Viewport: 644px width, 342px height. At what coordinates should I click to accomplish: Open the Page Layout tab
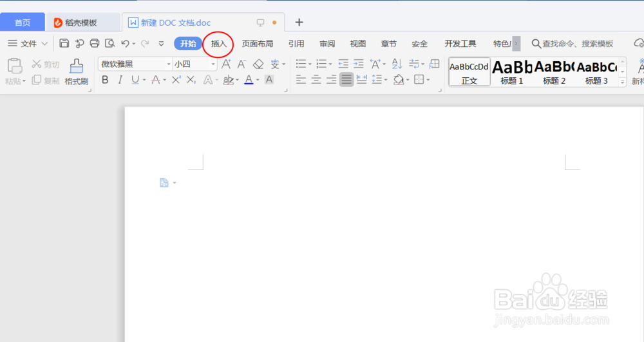[x=258, y=44]
